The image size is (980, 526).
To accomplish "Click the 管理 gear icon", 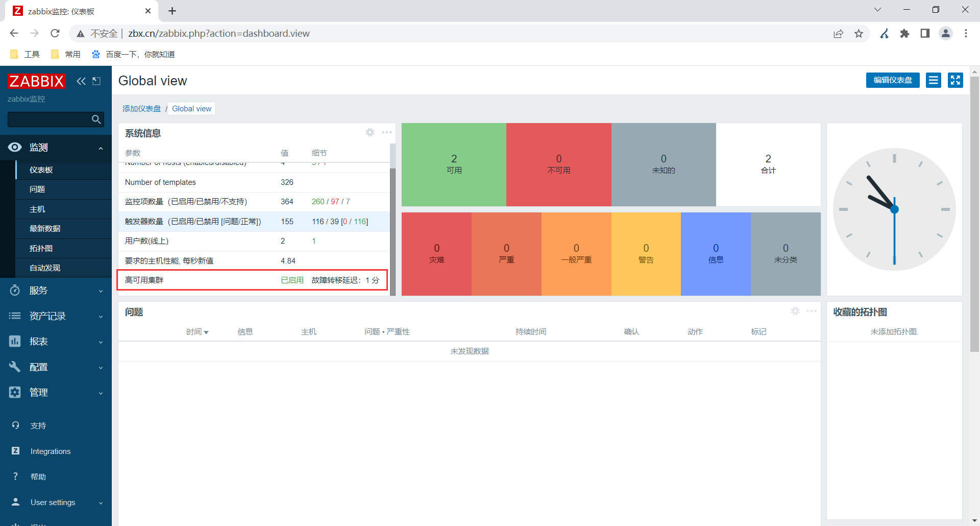I will click(15, 392).
